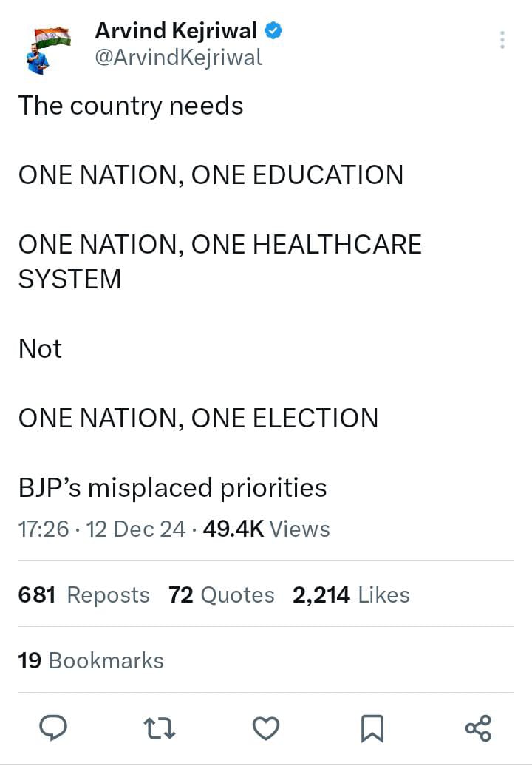The image size is (532, 766).
Task: Open the @ArvindKejriwal handle link
Action: coord(179,57)
